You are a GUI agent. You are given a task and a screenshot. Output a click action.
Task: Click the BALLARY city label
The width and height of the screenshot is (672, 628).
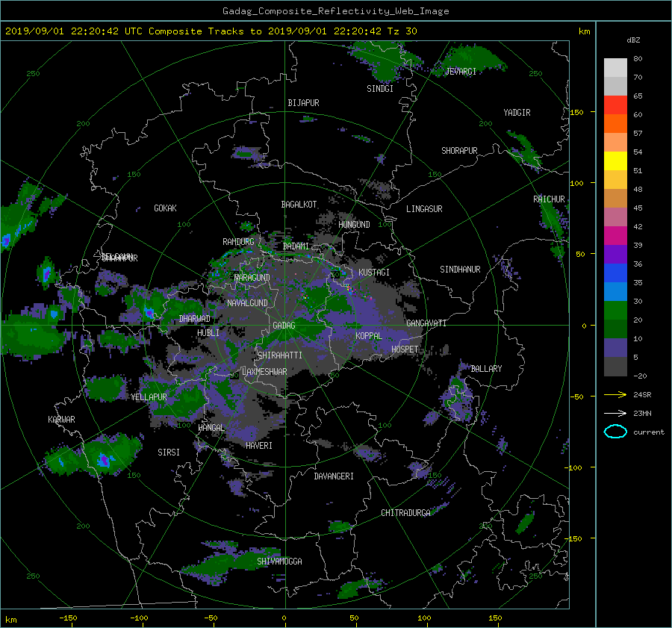[x=486, y=369]
